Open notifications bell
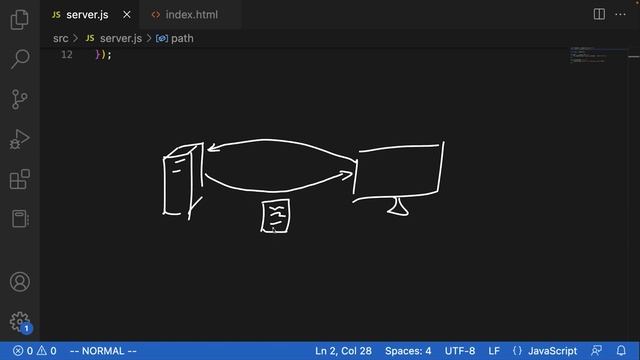Screen dimensions: 640x360 pyautogui.click(x=621, y=351)
